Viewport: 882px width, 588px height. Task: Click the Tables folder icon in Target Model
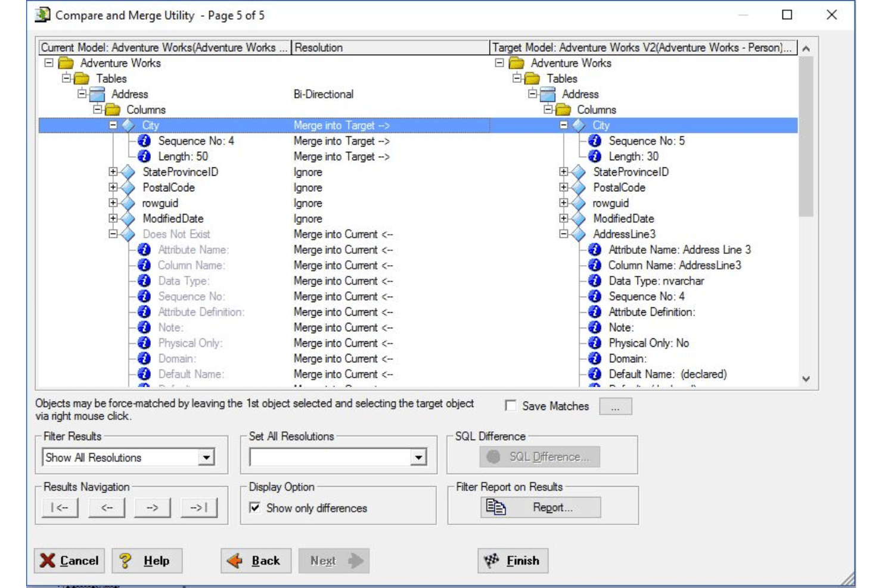click(532, 79)
